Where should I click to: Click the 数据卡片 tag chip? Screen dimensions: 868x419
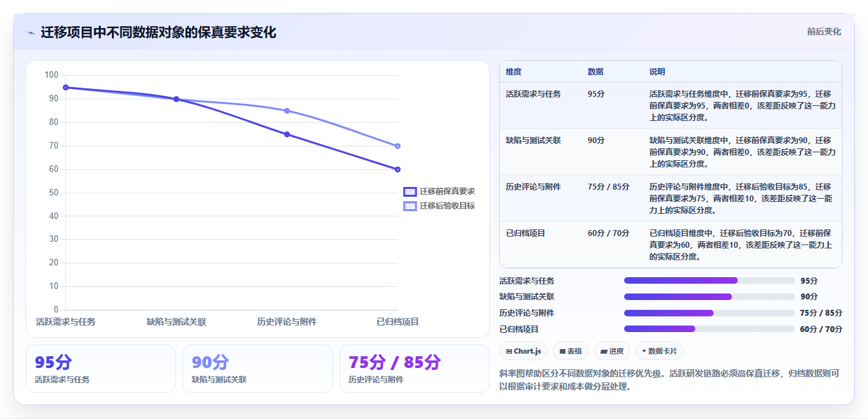[660, 351]
